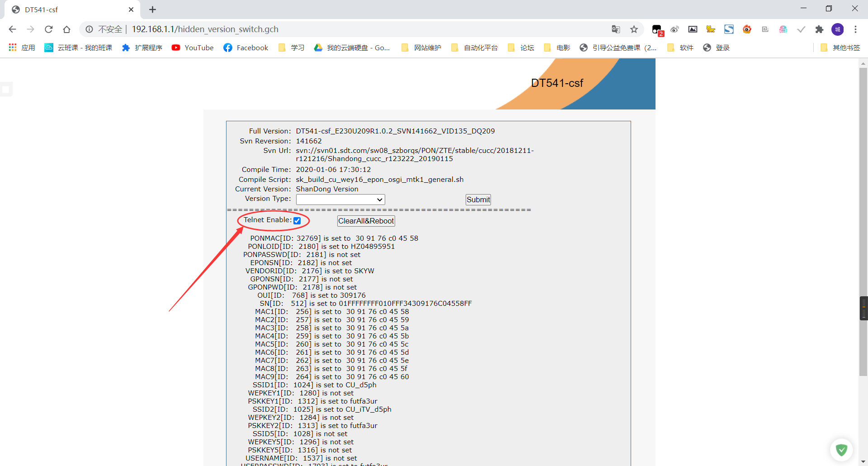This screenshot has height=466, width=868.
Task: Open the extensions puzzle piece icon
Action: (x=819, y=29)
